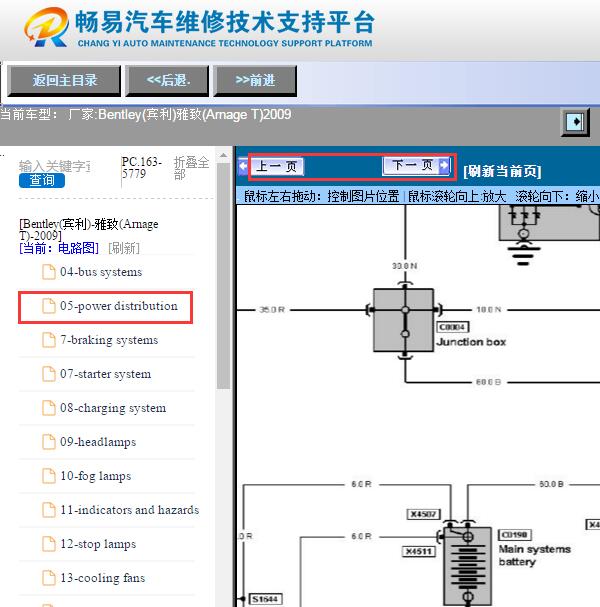
Task: Open the 10-fog lamps item
Action: click(x=96, y=476)
